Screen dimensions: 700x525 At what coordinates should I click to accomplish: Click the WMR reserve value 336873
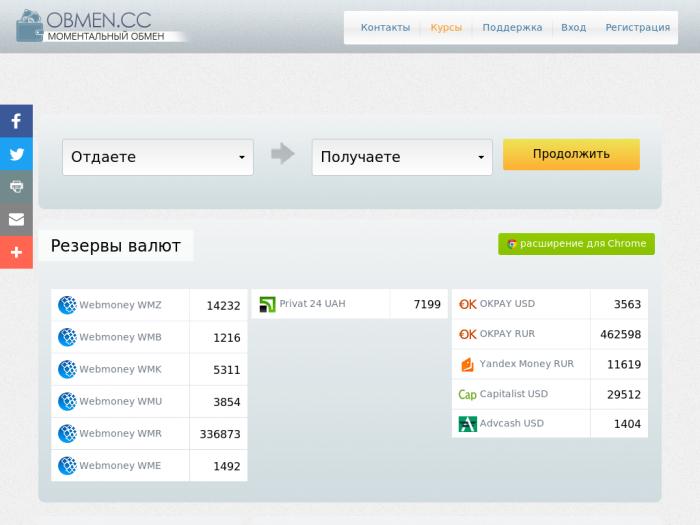tap(220, 434)
